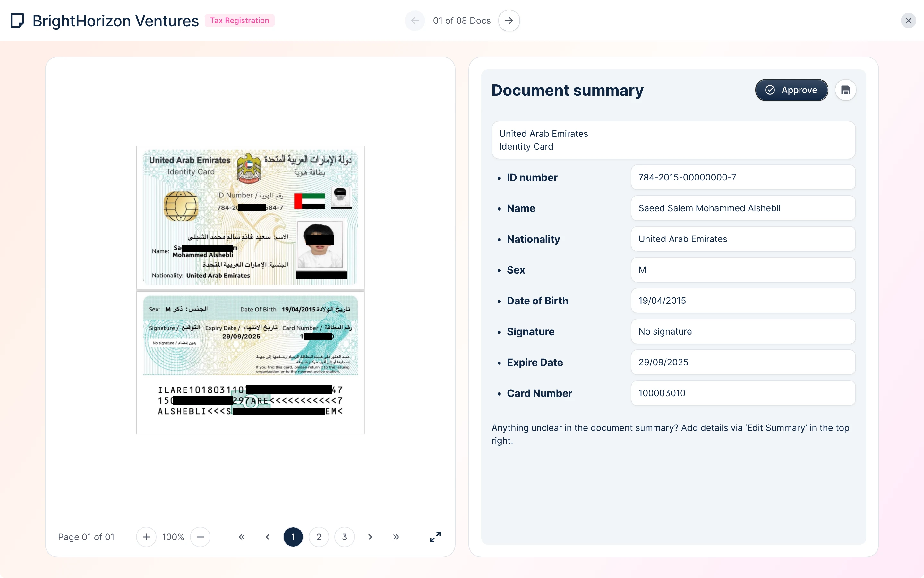Go to the next page chevron
The height and width of the screenshot is (578, 924).
click(370, 537)
